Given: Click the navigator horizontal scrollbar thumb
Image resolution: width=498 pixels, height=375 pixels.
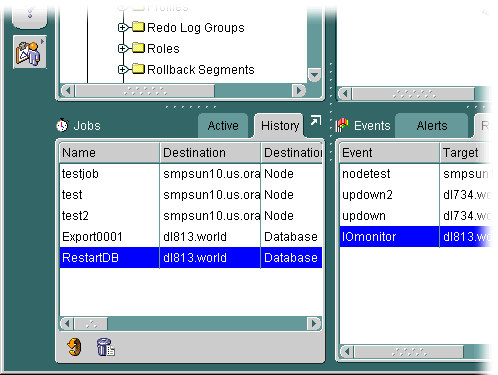Looking at the screenshot, I should point(145,90).
